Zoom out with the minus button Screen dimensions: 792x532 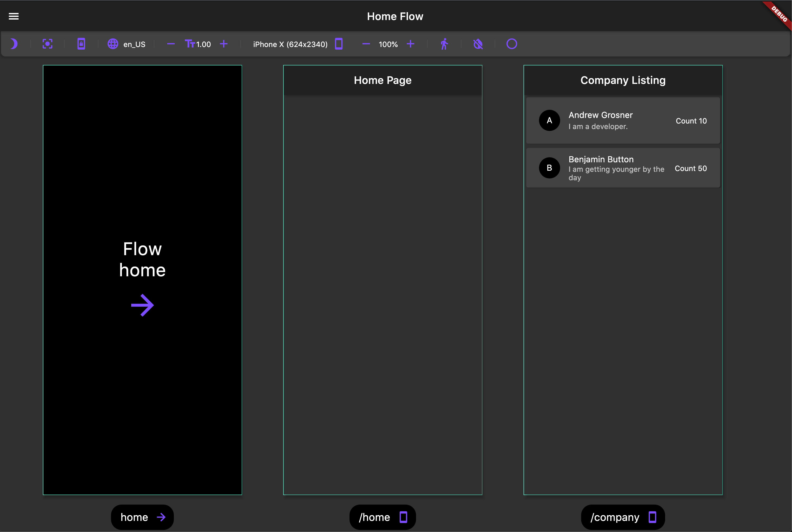pos(366,44)
